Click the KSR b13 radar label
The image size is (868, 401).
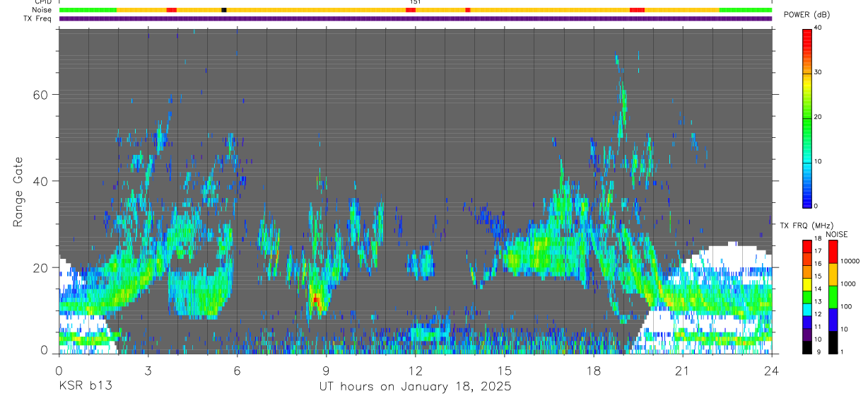click(x=85, y=387)
